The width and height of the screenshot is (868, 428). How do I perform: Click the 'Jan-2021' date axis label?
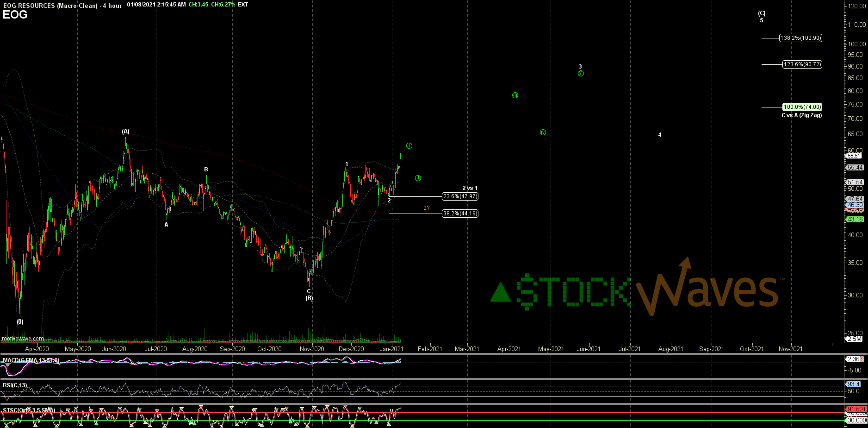pos(391,349)
